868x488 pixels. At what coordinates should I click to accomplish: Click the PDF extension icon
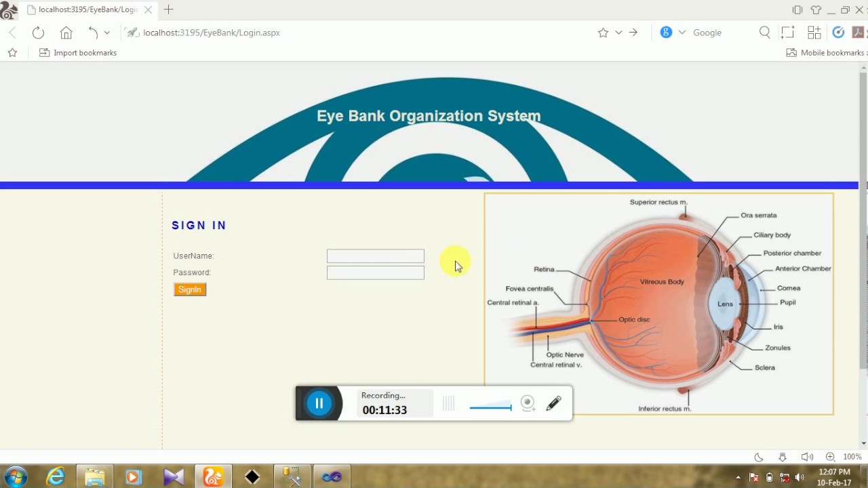point(858,33)
